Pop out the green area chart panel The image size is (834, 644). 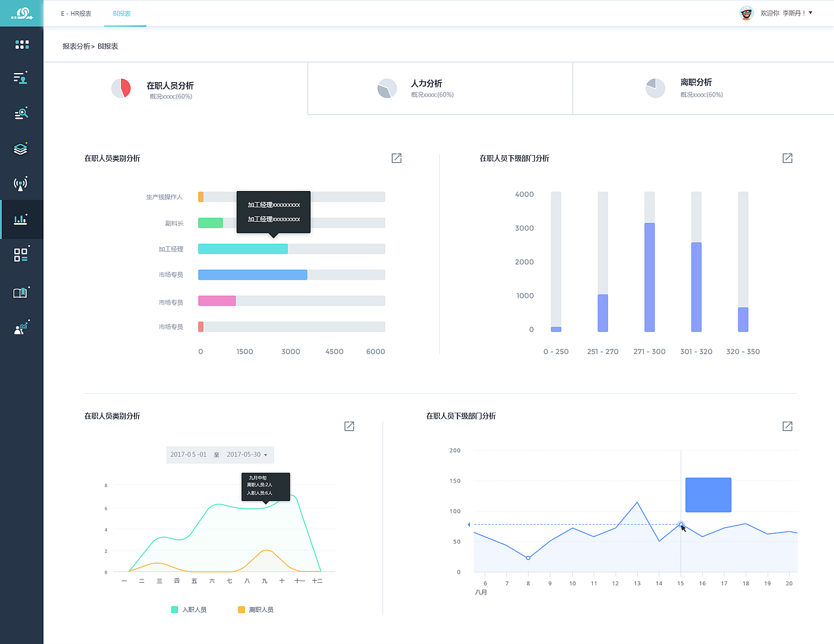pos(349,426)
